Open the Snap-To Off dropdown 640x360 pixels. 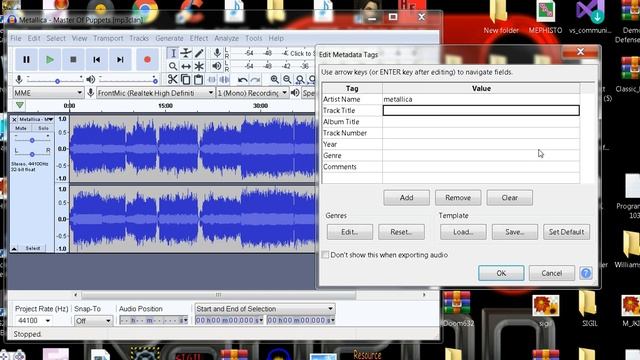tap(93, 321)
